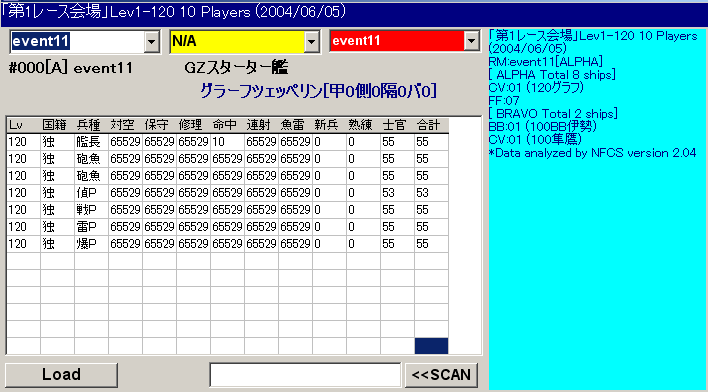Image resolution: width=708 pixels, height=392 pixels.
Task: Click the Lv 120 cell in 艦長 row
Action: (x=23, y=142)
